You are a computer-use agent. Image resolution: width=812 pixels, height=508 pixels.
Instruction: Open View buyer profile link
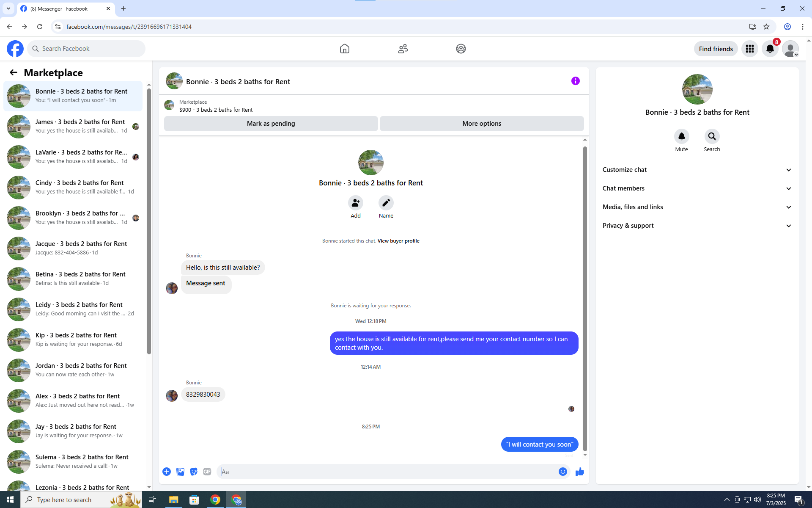[x=398, y=241]
